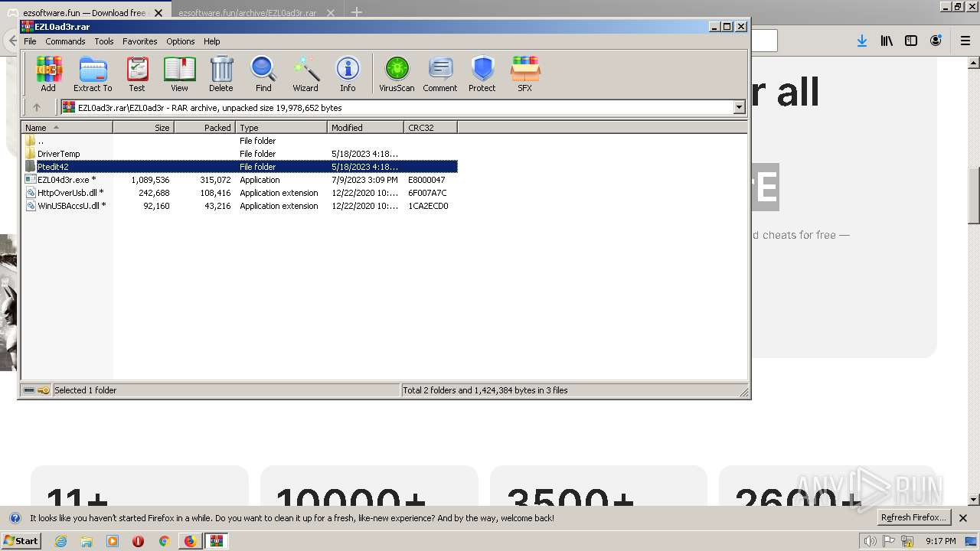Image resolution: width=980 pixels, height=551 pixels.
Task: Open the Tools menu
Action: (104, 41)
